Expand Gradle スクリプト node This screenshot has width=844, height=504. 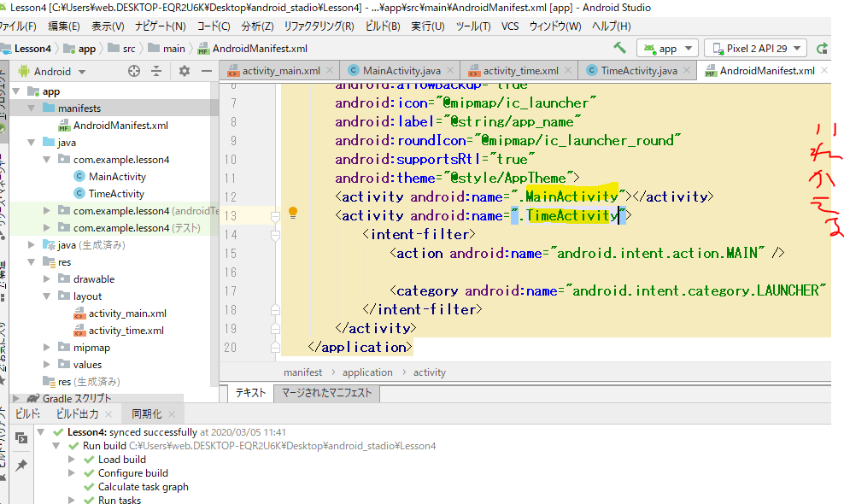coord(16,398)
